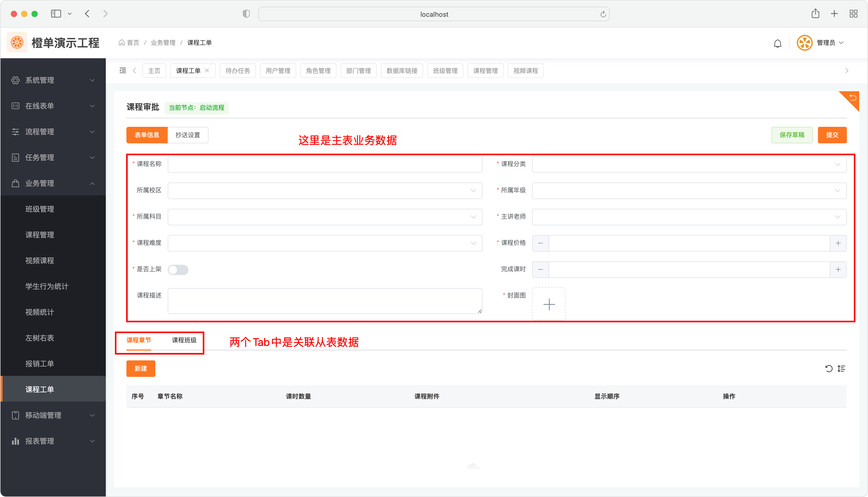Open the 用户管理 page tab

(278, 71)
